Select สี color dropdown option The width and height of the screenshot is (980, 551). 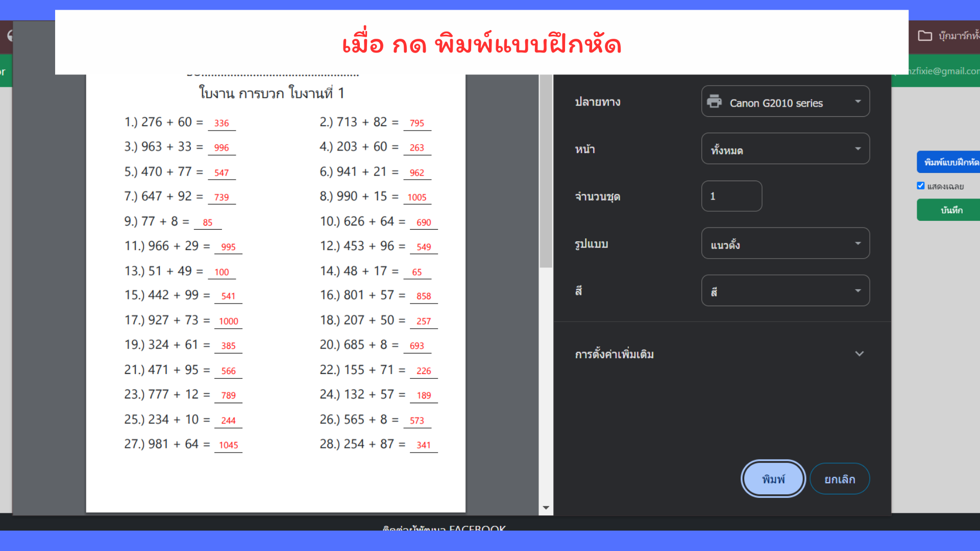point(785,291)
